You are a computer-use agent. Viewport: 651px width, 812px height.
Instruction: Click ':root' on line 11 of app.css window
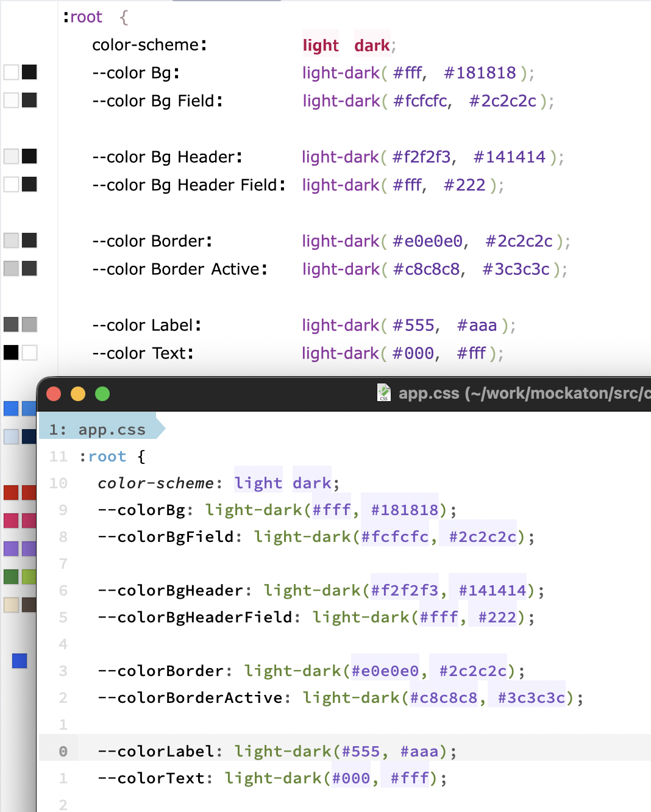point(102,457)
